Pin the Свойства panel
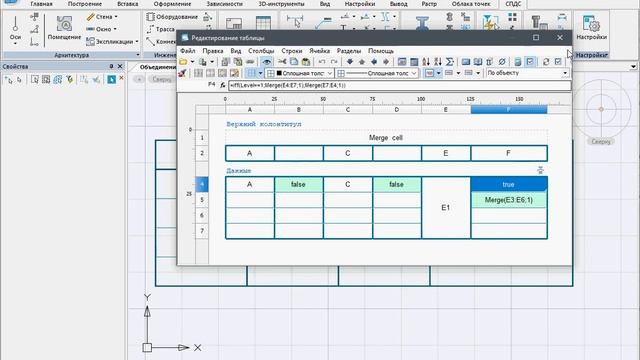This screenshot has height=360, width=640. 111,66
